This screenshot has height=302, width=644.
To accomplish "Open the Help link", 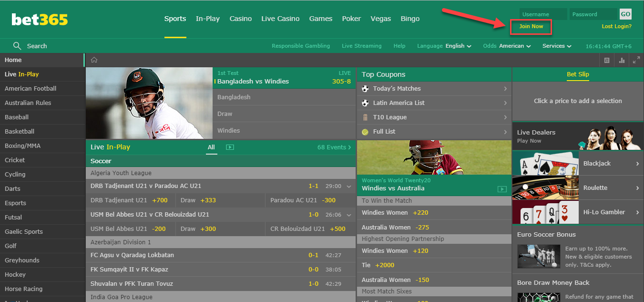I will click(x=399, y=46).
